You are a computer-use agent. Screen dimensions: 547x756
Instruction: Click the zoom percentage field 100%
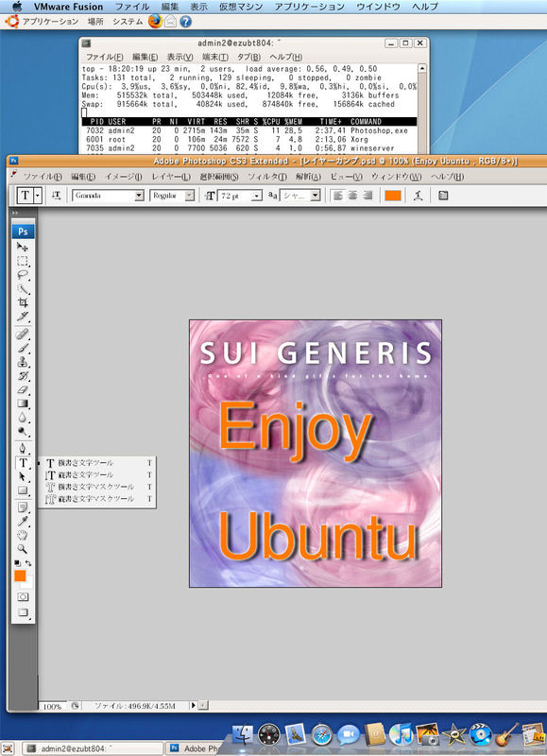pos(52,706)
